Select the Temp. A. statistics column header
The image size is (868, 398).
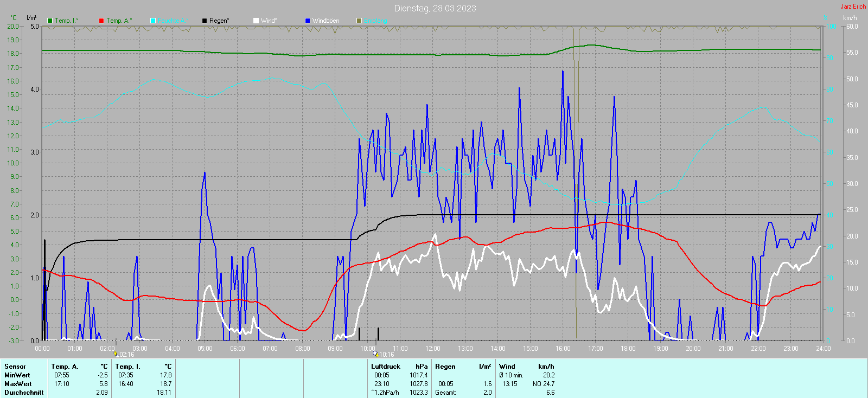[x=65, y=367]
